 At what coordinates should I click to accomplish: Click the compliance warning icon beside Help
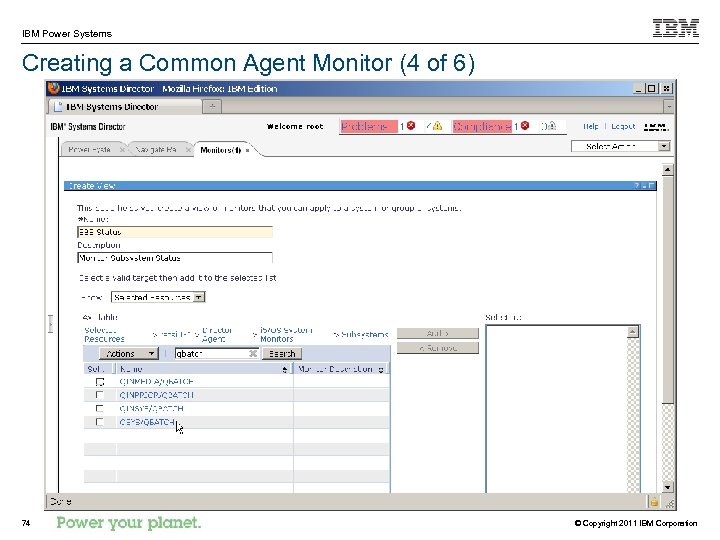click(x=551, y=125)
